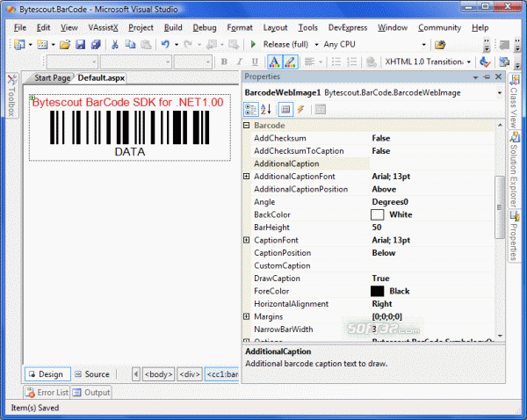
Task: Click the text alignment icon
Action: (309, 62)
